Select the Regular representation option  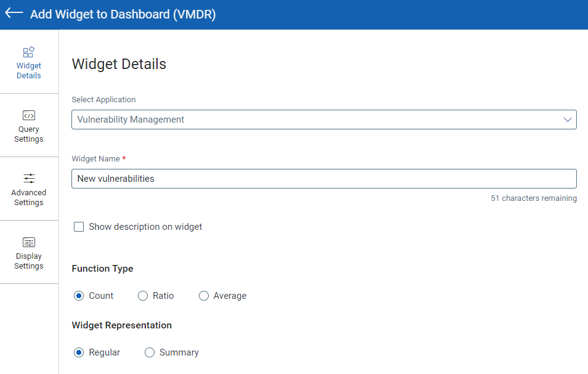79,352
